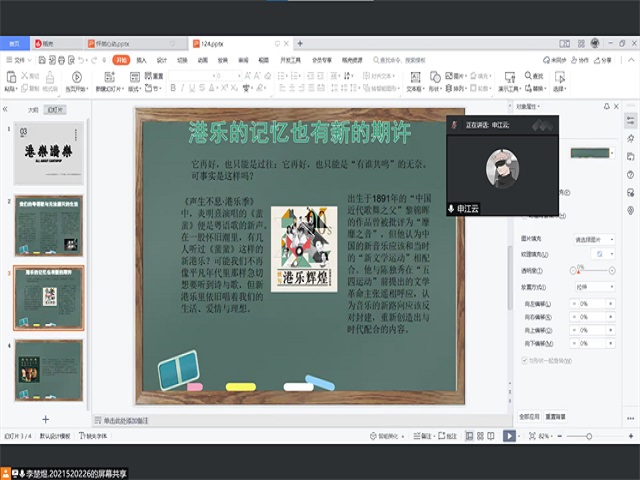Toggle Superscript formatting
This screenshot has height=480, width=640.
point(224,88)
